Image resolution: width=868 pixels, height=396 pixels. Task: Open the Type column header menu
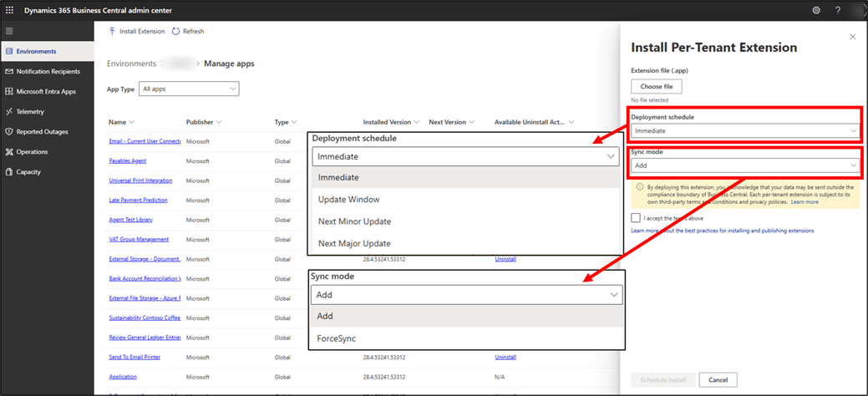tap(286, 122)
